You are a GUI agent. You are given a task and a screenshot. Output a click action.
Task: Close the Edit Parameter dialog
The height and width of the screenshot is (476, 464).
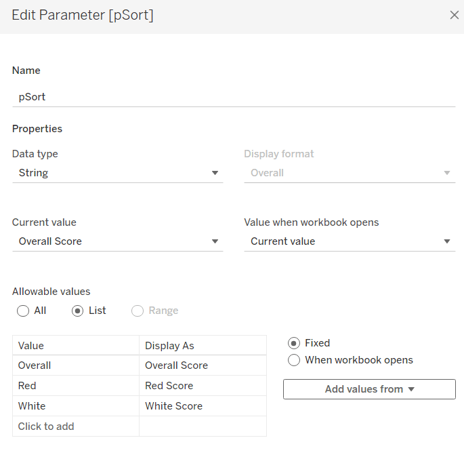(x=454, y=15)
